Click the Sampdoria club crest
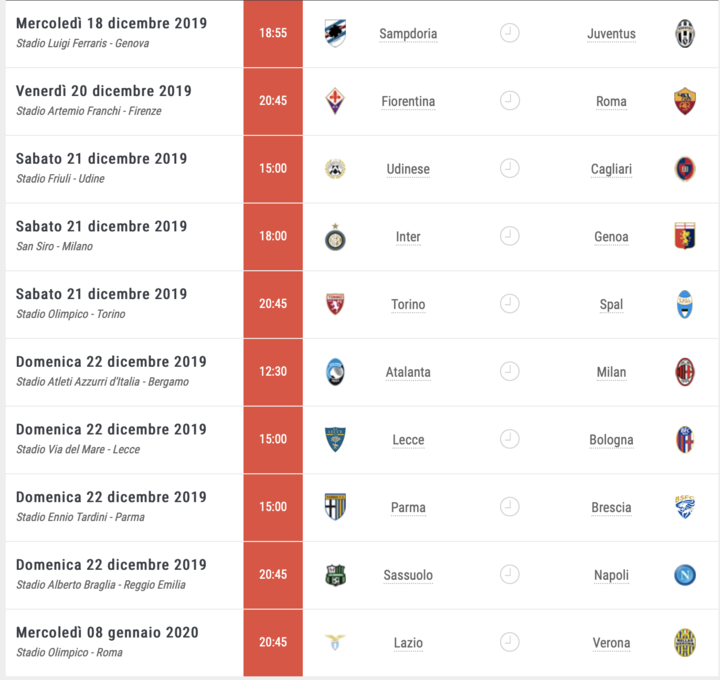This screenshot has width=720, height=680. click(335, 33)
